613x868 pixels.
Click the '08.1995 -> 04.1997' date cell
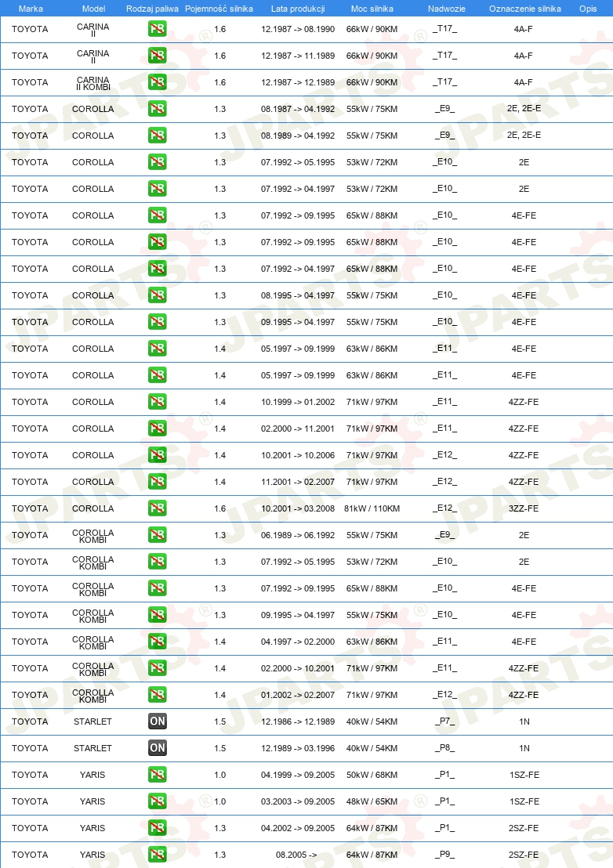(298, 295)
